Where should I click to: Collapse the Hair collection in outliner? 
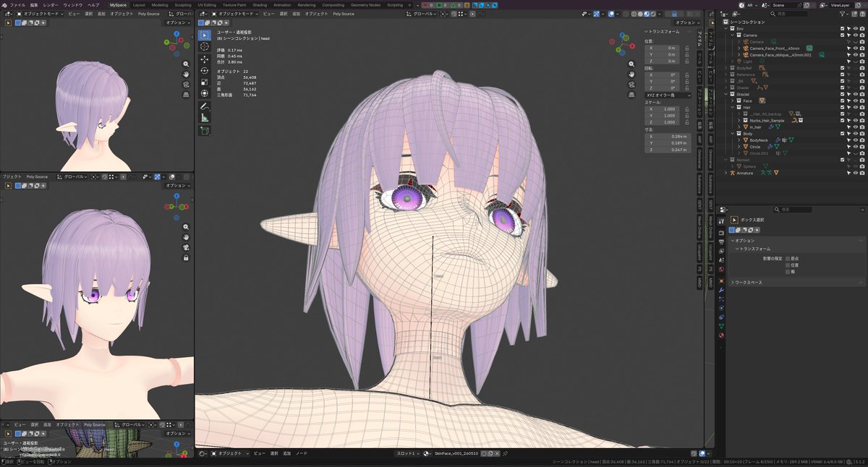pyautogui.click(x=733, y=107)
